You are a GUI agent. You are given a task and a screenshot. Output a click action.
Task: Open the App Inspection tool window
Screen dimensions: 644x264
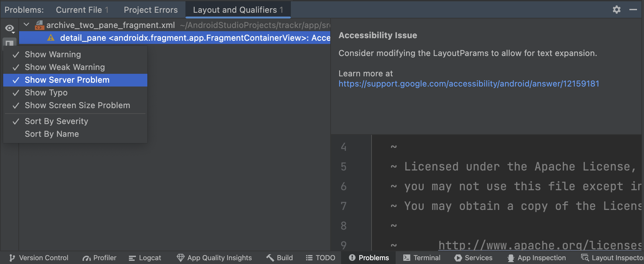click(537, 258)
